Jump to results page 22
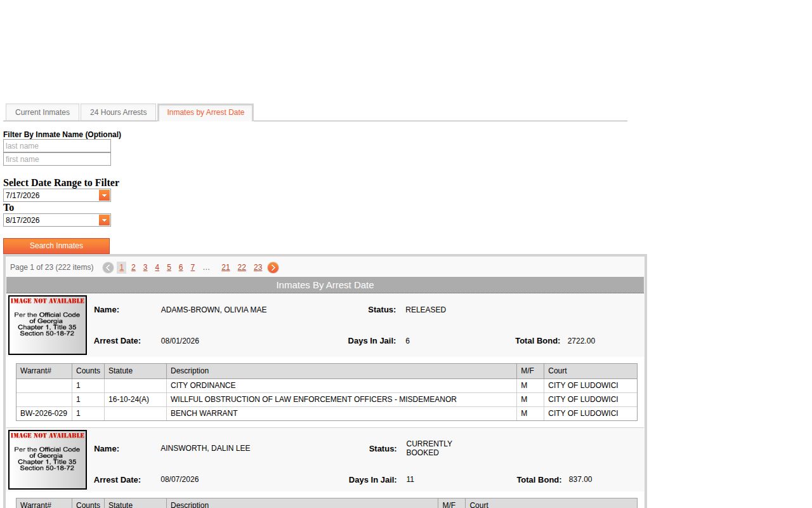The width and height of the screenshot is (812, 508). point(242,267)
